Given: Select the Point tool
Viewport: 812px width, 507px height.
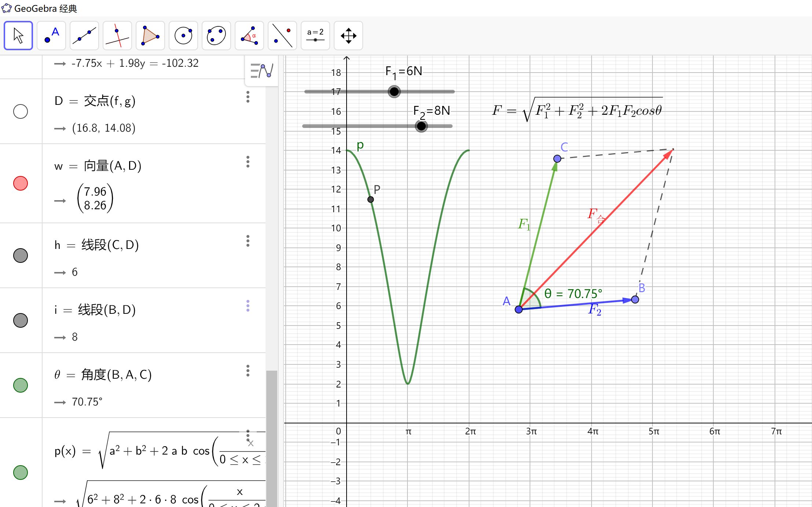Looking at the screenshot, I should pos(51,36).
